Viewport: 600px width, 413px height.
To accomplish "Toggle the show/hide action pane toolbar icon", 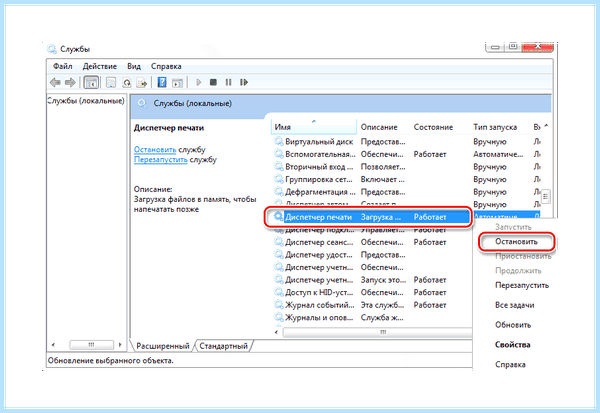I will pos(178,82).
